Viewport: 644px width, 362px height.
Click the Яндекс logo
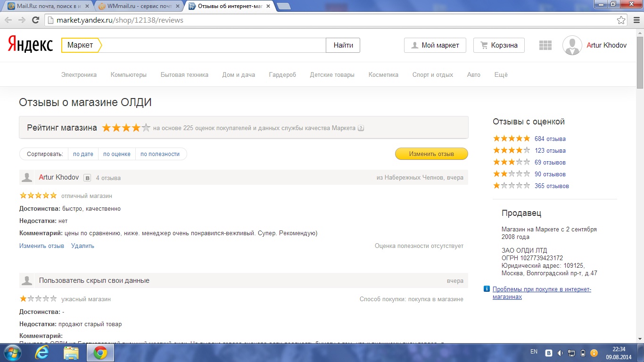[31, 45]
